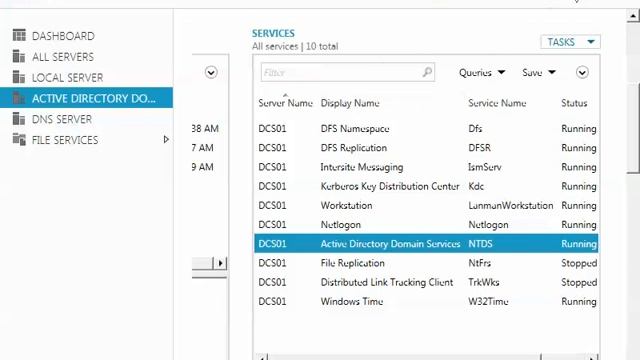Click the File Services icon
Screen dimensions: 640x360
tap(19, 140)
